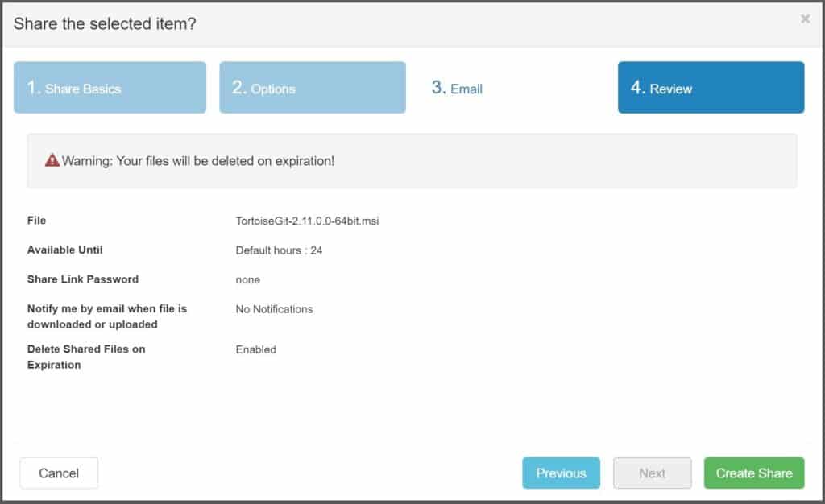Select the 4. Review step tab
825x504 pixels.
[711, 88]
